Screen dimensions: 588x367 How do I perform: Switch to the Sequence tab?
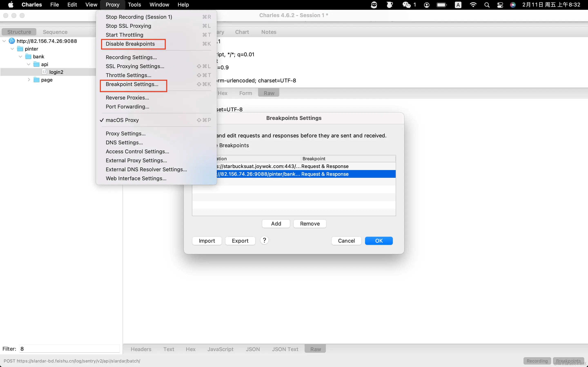pyautogui.click(x=55, y=32)
